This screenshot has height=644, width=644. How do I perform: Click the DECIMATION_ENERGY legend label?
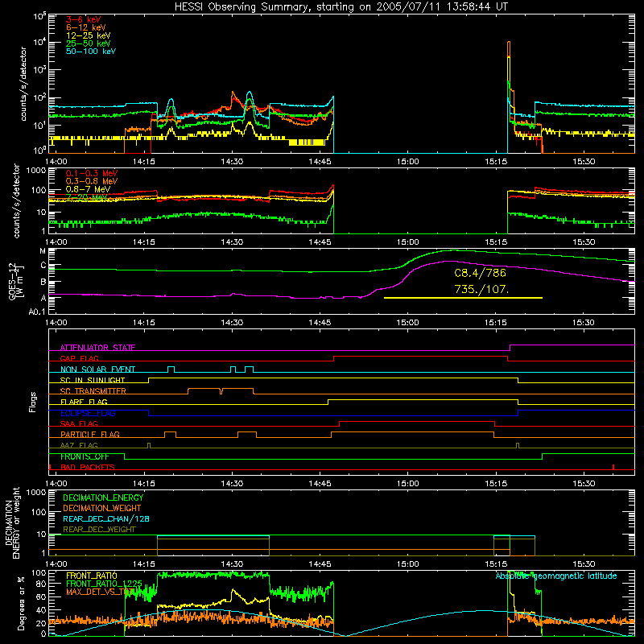tap(103, 497)
